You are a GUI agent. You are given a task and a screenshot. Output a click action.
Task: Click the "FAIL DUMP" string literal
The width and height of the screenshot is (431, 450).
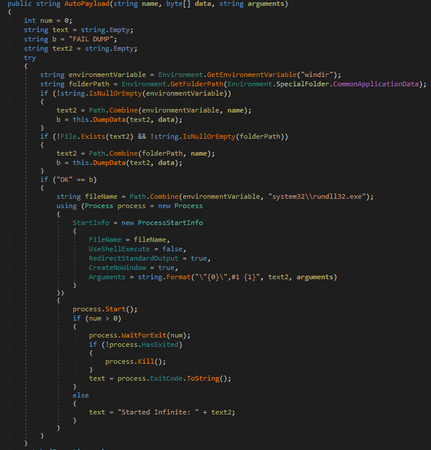(91, 39)
